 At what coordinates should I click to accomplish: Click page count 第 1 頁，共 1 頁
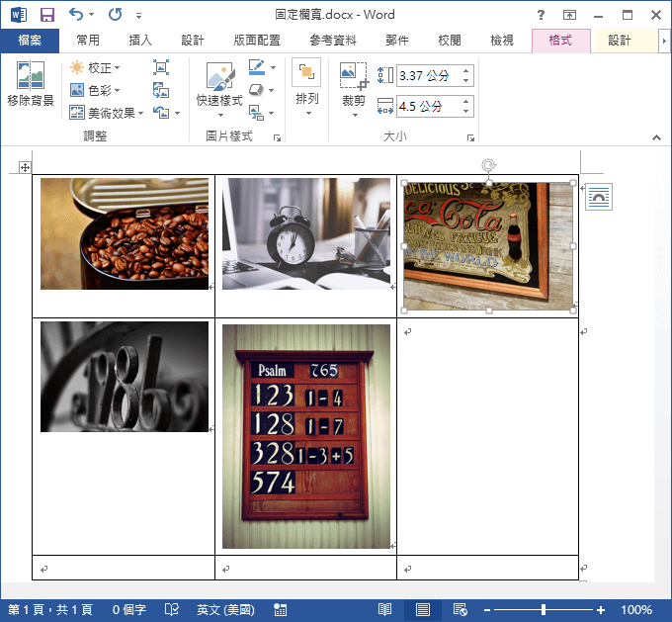(50, 610)
